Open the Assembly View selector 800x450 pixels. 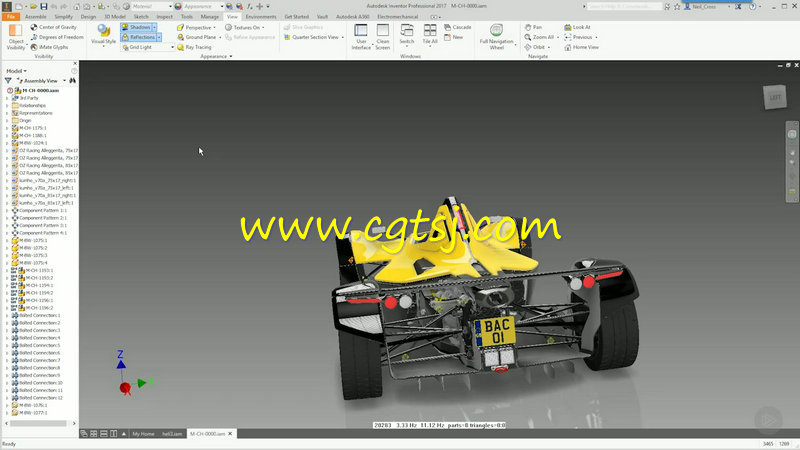[x=42, y=81]
